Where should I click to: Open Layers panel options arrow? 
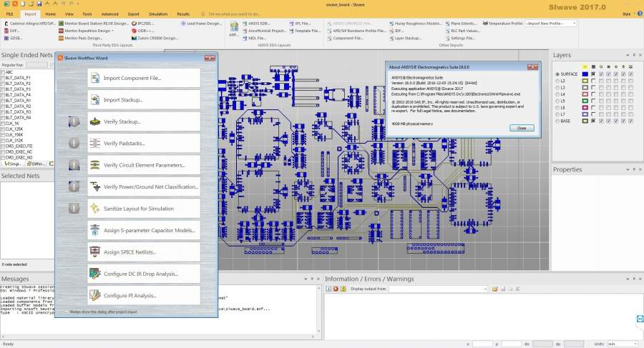(x=628, y=55)
